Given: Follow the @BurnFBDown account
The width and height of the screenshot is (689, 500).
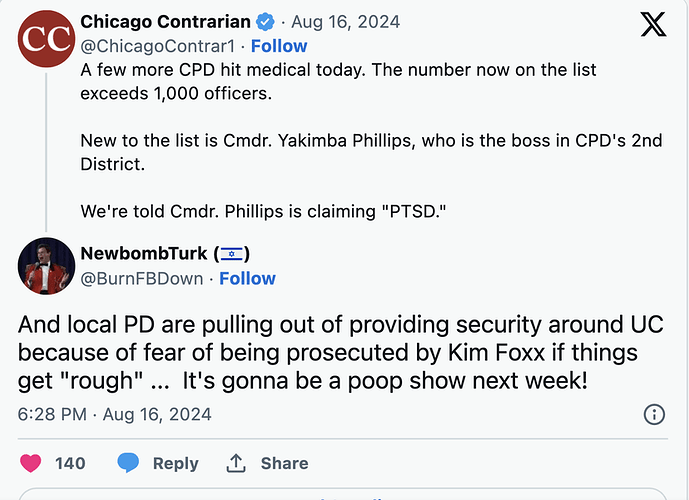Looking at the screenshot, I should tap(247, 279).
